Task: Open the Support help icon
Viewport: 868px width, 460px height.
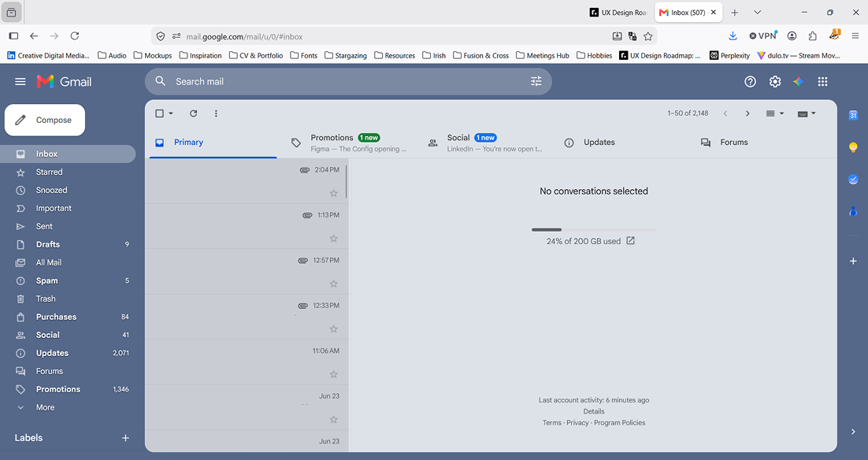Action: point(750,81)
